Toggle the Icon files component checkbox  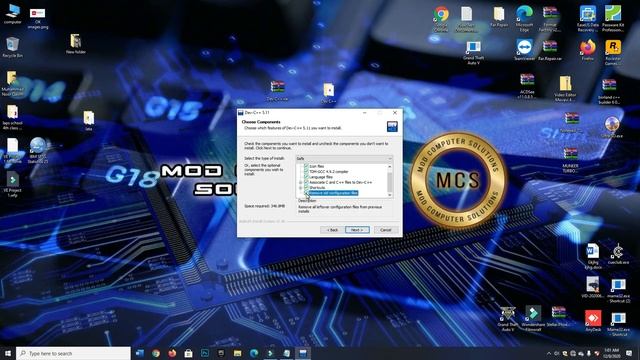pos(306,166)
